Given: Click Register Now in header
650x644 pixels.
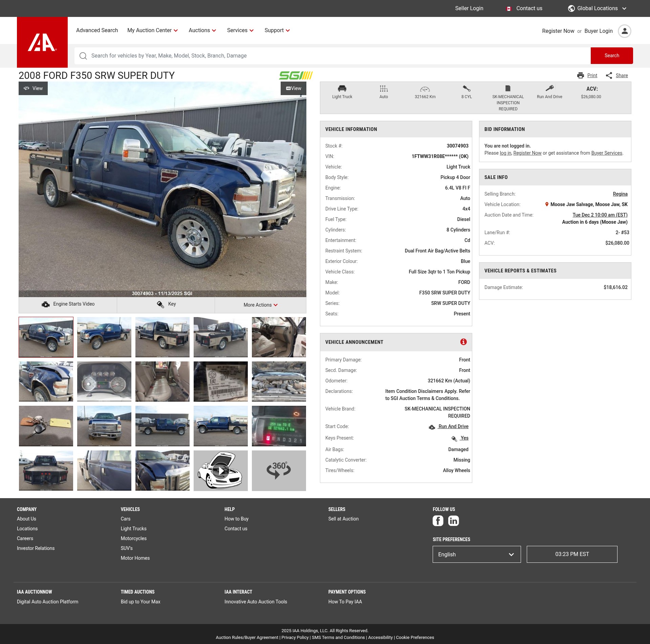Looking at the screenshot, I should (x=558, y=31).
